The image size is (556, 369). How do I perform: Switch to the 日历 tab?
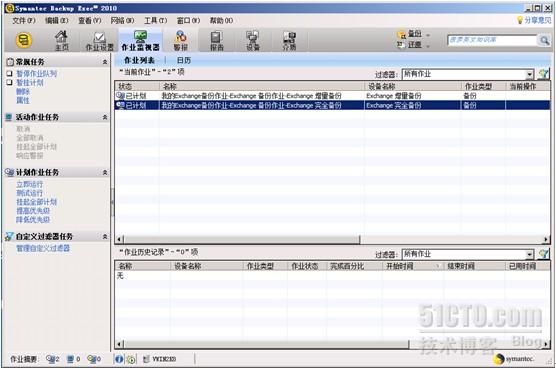click(184, 60)
